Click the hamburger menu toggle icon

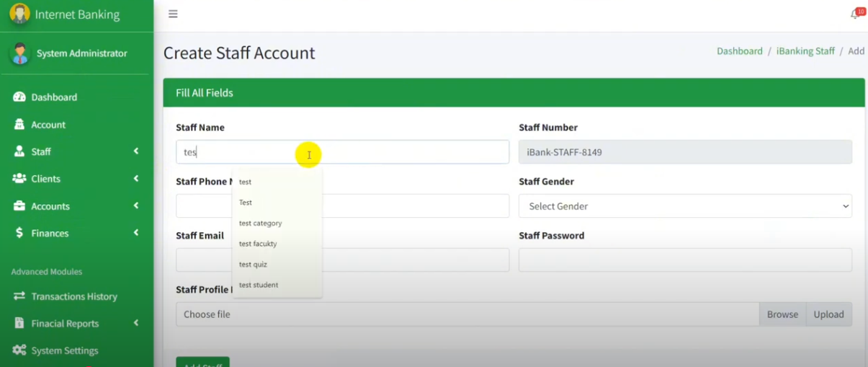click(x=173, y=14)
